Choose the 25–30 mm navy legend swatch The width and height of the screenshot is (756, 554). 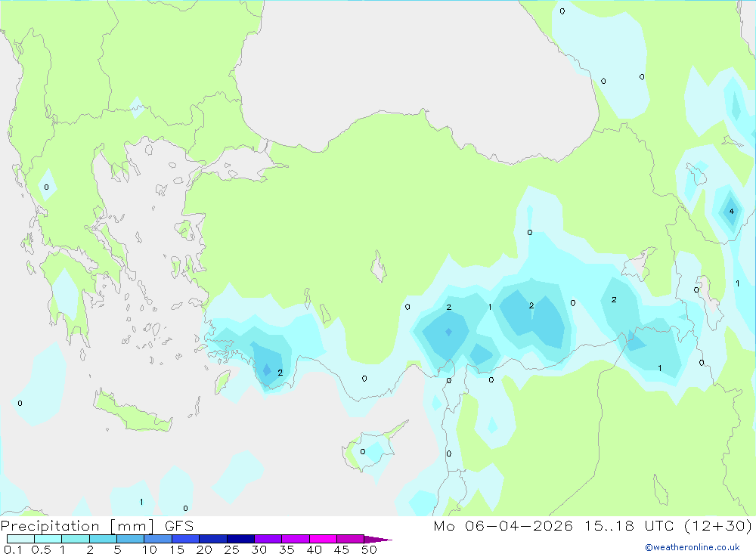pyautogui.click(x=240, y=539)
